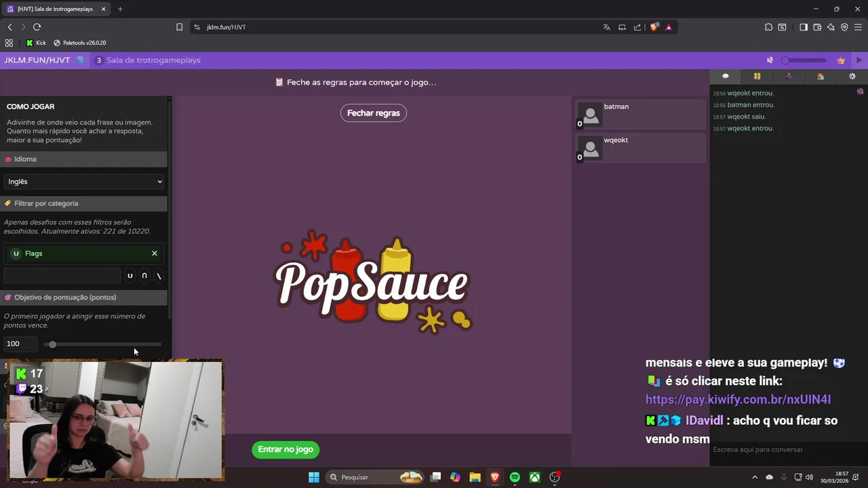The height and width of the screenshot is (488, 868).
Task: Open Xbox app from taskbar
Action: click(x=535, y=477)
